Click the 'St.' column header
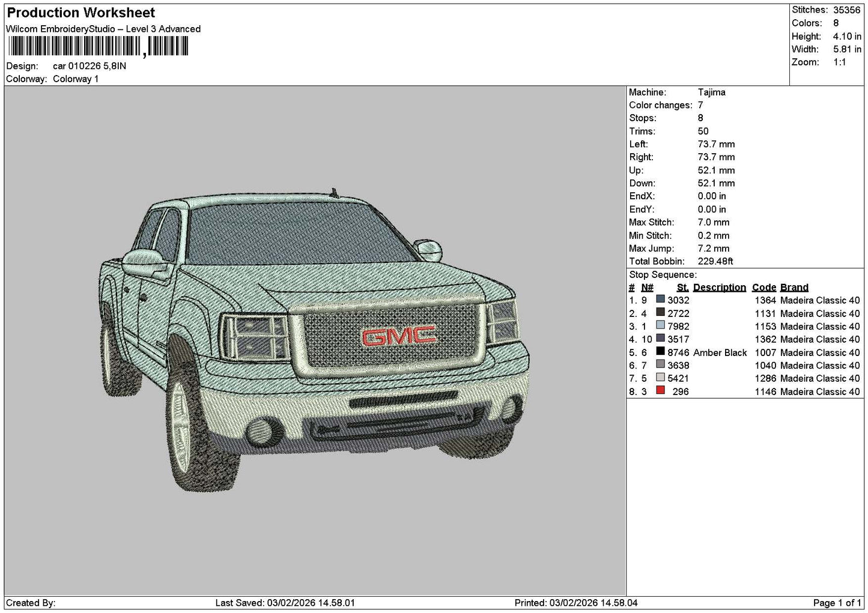 point(683,288)
